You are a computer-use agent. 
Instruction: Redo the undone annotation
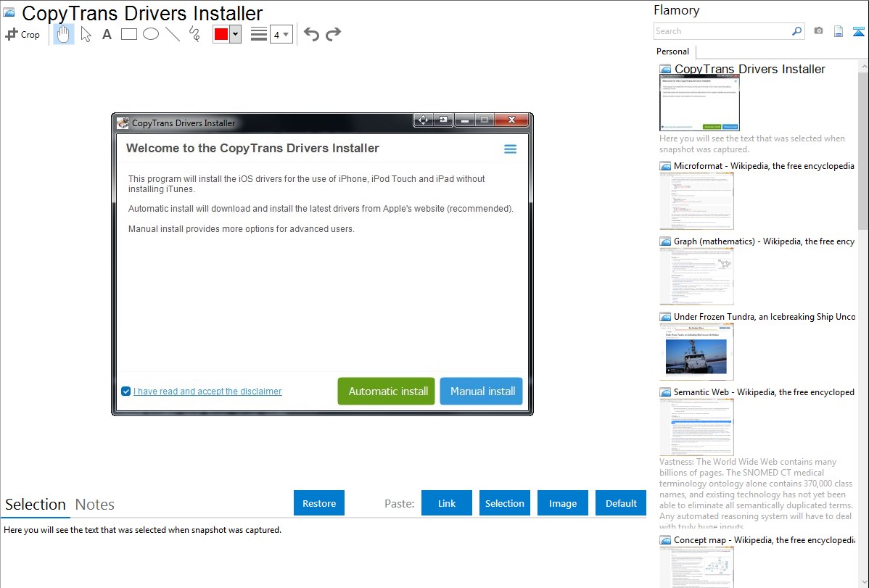[x=333, y=34]
